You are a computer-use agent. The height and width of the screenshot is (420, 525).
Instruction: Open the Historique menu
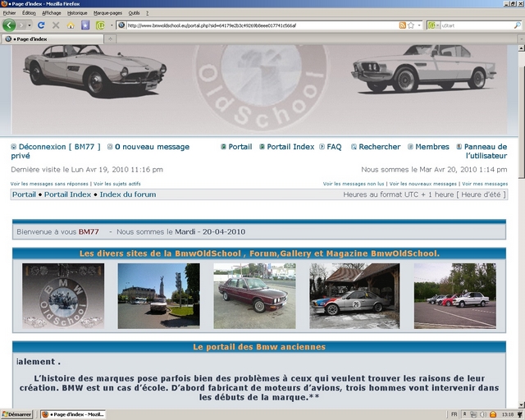click(x=77, y=13)
